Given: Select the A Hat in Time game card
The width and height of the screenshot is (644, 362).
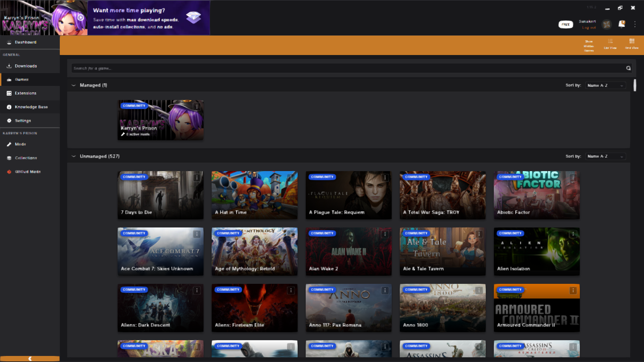Looking at the screenshot, I should pyautogui.click(x=255, y=195).
